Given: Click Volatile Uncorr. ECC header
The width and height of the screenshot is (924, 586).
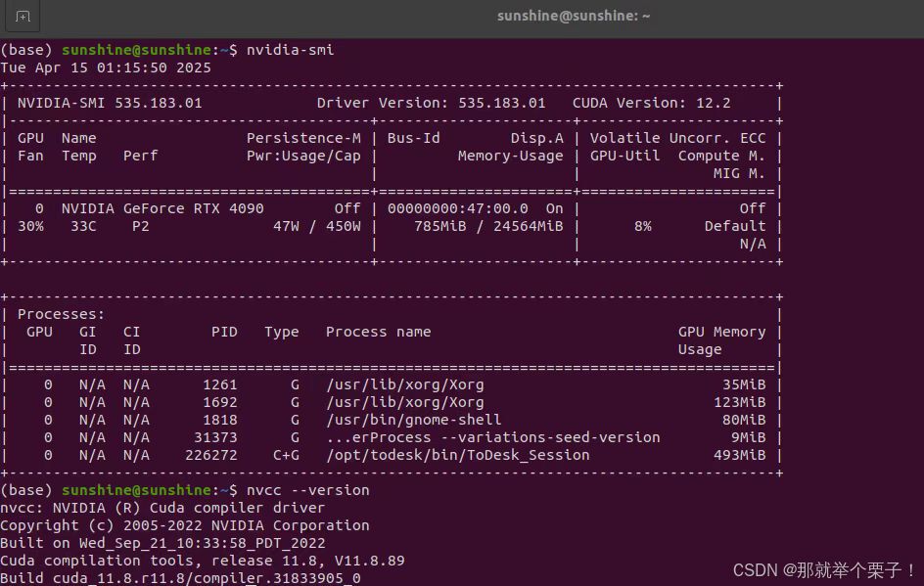Looking at the screenshot, I should click(x=677, y=138).
